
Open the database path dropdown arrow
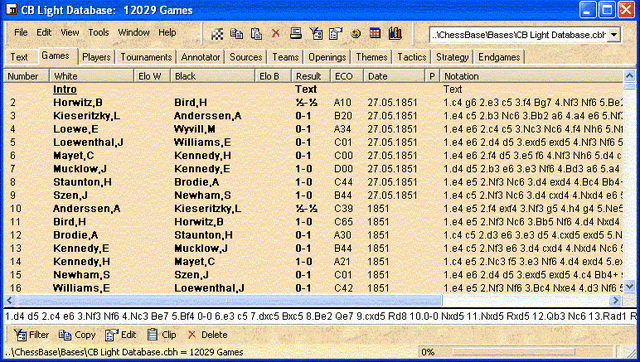tap(614, 35)
